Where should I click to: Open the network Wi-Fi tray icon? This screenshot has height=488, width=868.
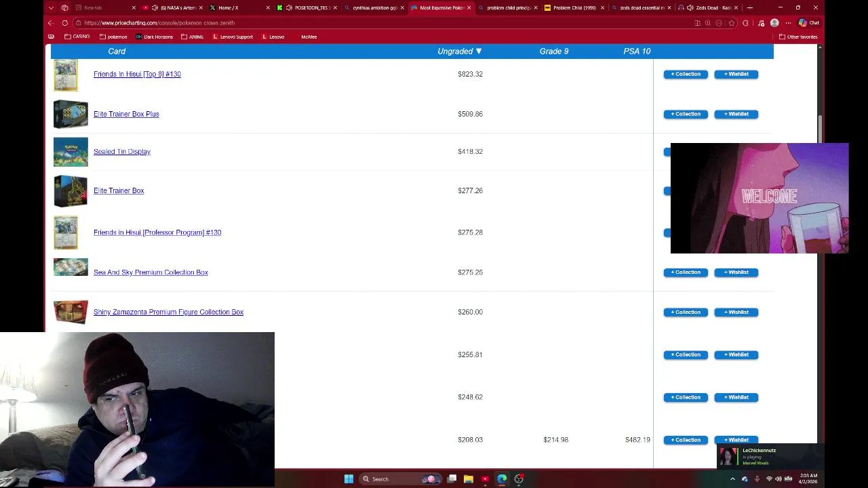click(x=769, y=479)
